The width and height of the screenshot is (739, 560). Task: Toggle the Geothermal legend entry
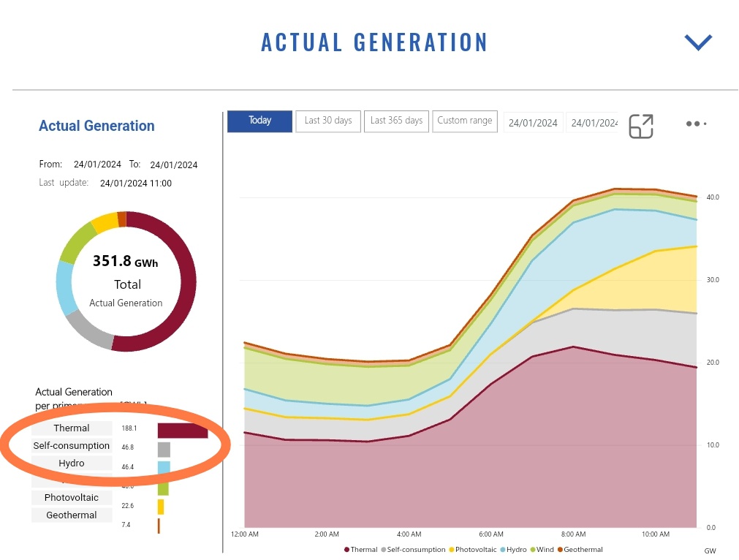580,550
